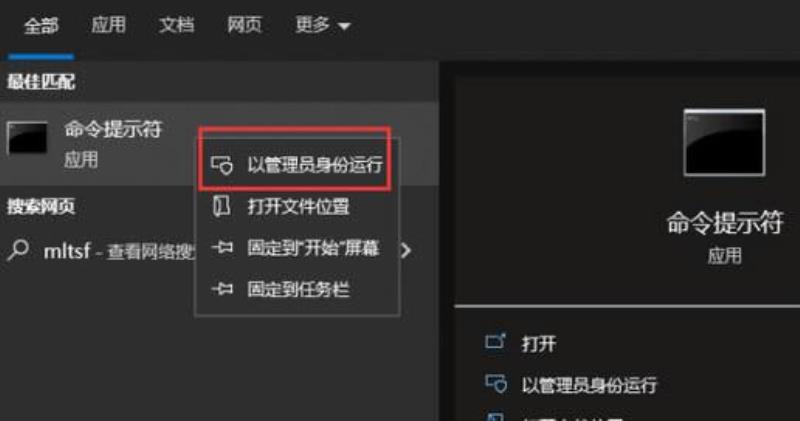Open the mltsf web search result
Screen dimensions: 800x421
pos(101,251)
